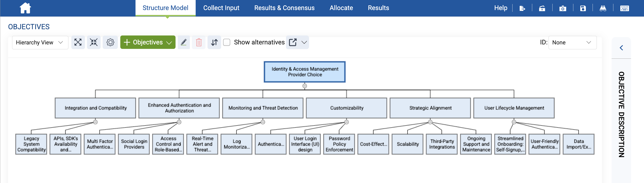Image resolution: width=644 pixels, height=183 pixels.
Task: Open the Results tab
Action: (378, 8)
